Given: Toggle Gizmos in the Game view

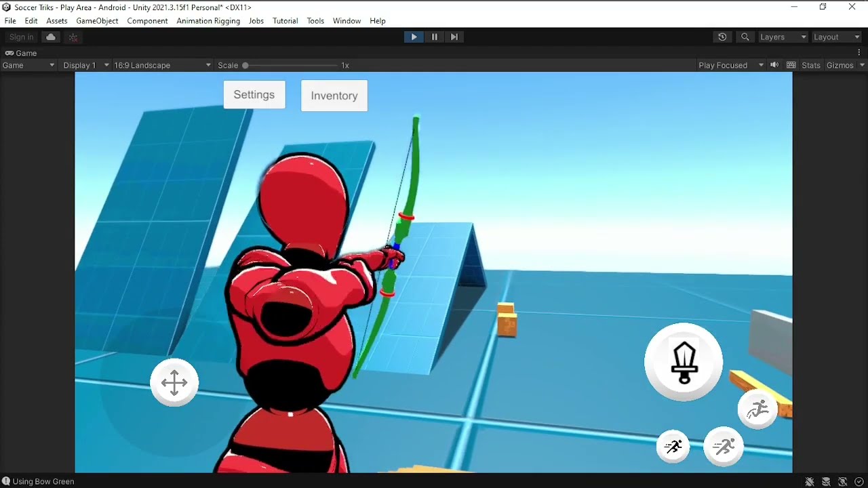Looking at the screenshot, I should coord(840,65).
